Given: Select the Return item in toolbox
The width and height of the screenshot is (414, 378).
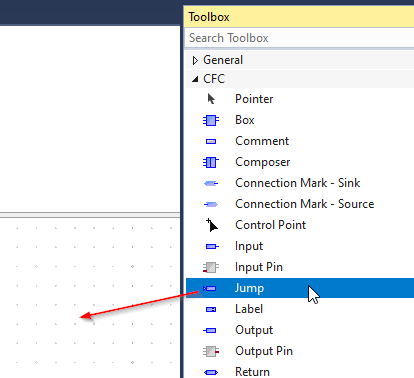Looking at the screenshot, I should point(300,372).
